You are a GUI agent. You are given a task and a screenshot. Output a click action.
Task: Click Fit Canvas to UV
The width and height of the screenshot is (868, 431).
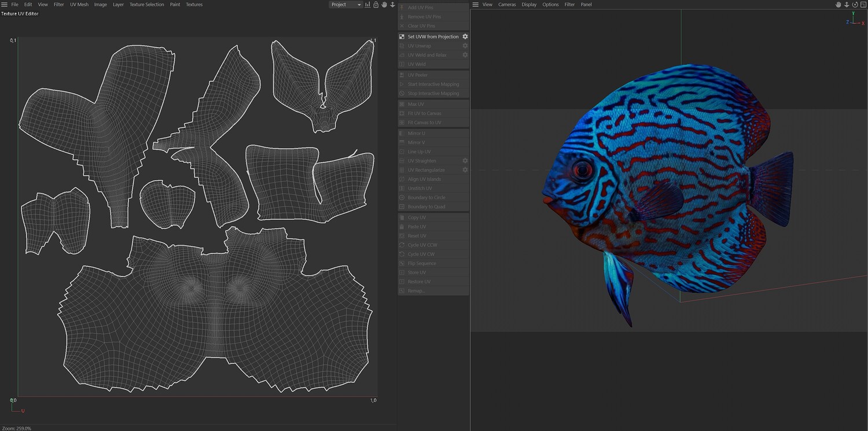pos(433,123)
